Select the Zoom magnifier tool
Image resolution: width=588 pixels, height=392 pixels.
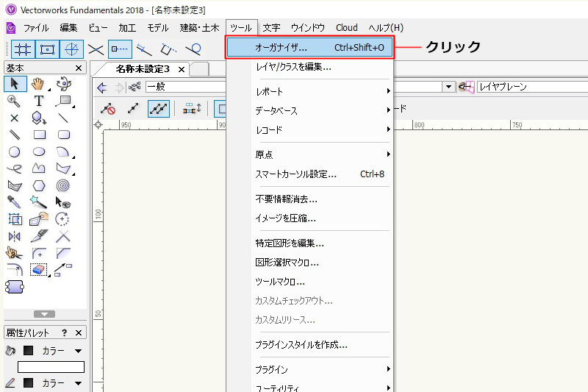click(x=14, y=101)
